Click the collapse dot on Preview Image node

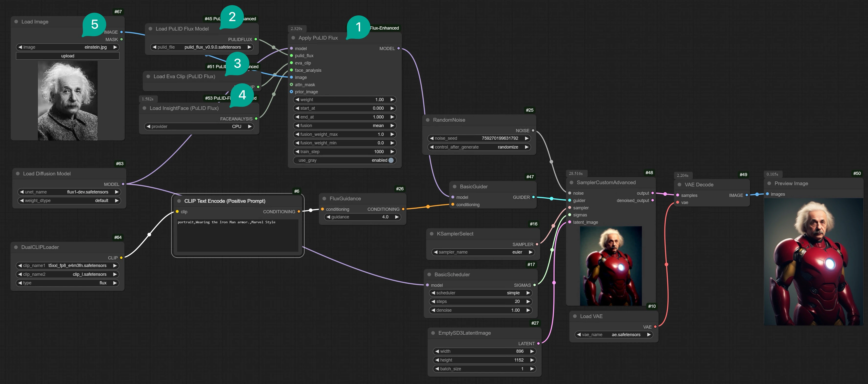(x=769, y=183)
